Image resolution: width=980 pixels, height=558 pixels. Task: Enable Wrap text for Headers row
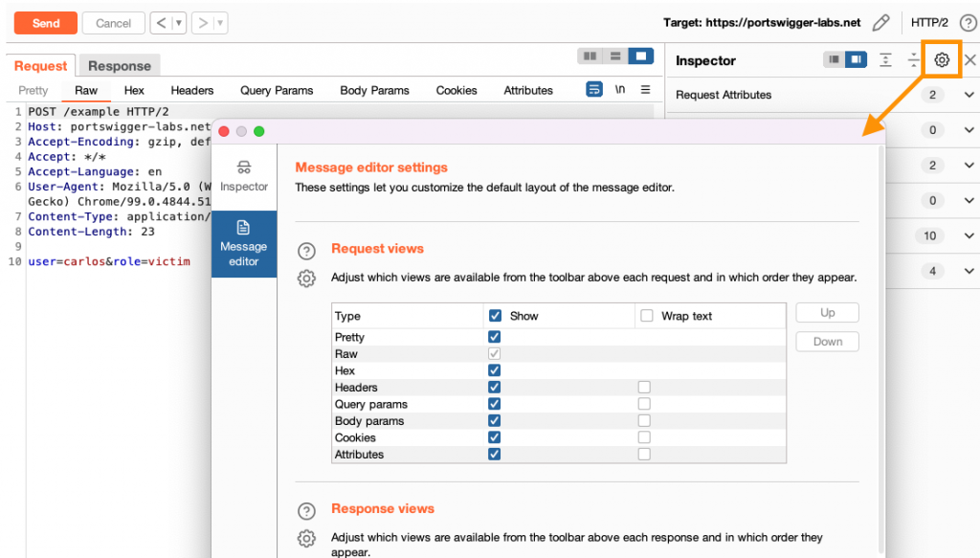644,388
